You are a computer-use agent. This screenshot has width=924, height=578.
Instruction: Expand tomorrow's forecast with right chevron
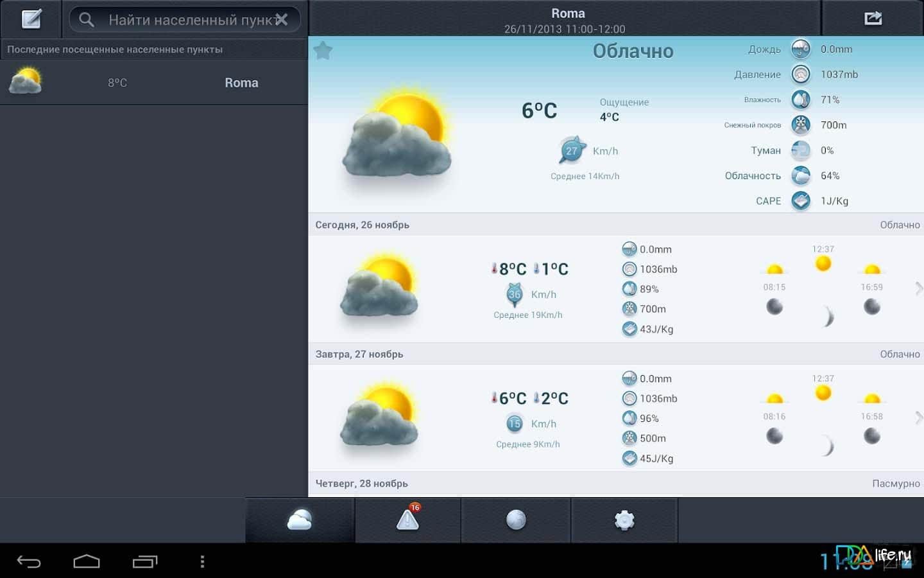tap(918, 417)
